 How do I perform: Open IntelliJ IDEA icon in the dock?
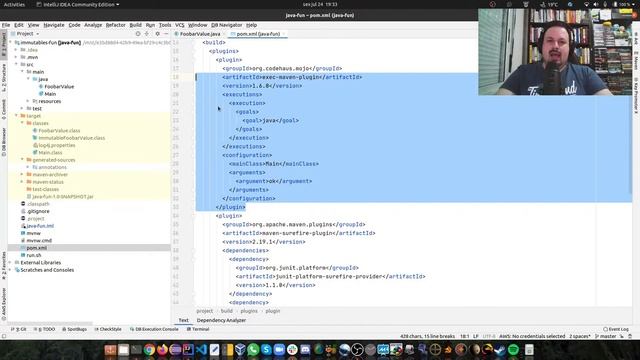point(188,350)
